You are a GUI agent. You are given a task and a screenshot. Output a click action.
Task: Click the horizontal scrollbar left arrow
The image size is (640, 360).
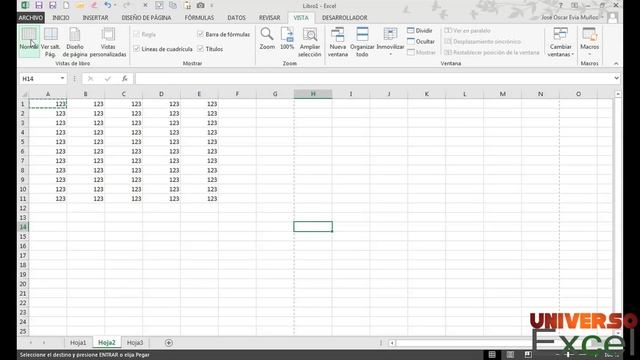(x=392, y=343)
